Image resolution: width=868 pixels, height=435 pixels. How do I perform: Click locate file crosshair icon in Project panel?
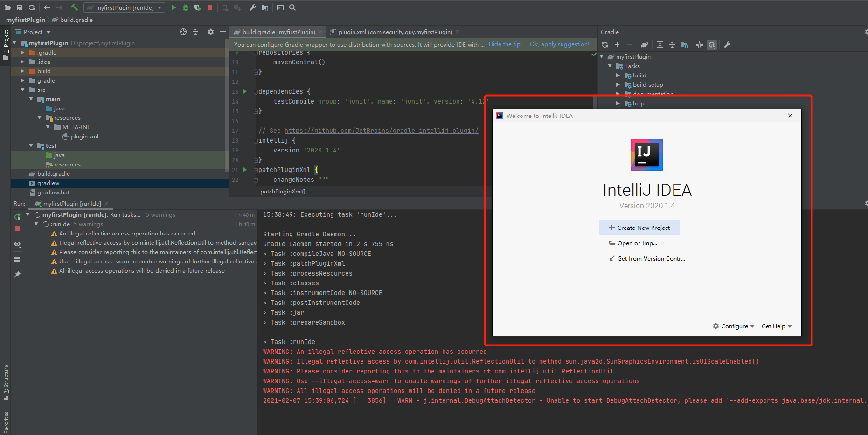pos(183,32)
